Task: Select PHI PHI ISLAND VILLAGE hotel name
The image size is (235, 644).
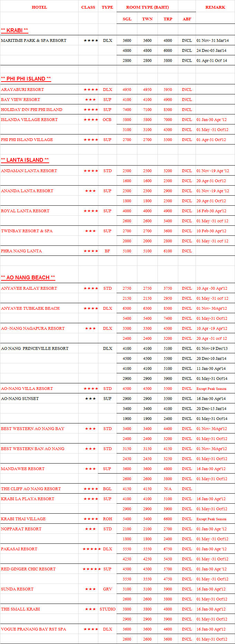Action: (x=27, y=140)
